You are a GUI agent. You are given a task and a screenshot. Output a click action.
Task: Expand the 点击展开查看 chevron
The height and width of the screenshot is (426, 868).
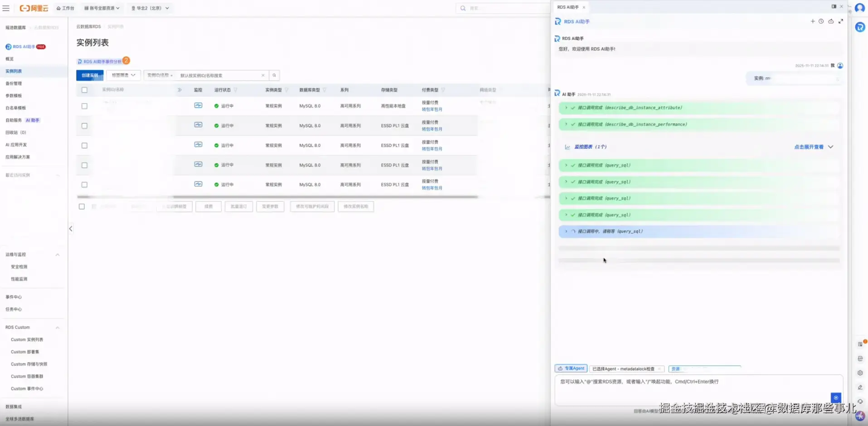click(830, 147)
